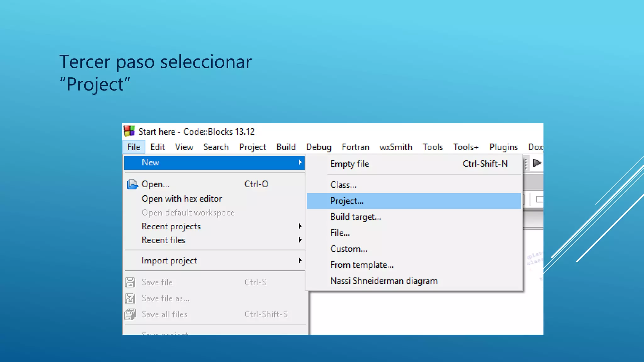Choose Open with hex editor
The width and height of the screenshot is (644, 362).
tap(214, 199)
